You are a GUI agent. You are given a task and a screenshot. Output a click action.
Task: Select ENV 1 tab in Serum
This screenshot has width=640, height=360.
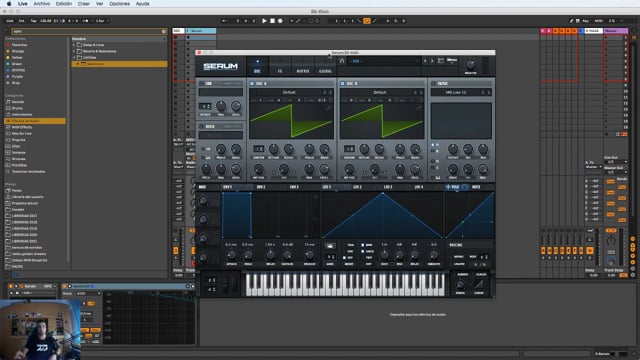(228, 187)
